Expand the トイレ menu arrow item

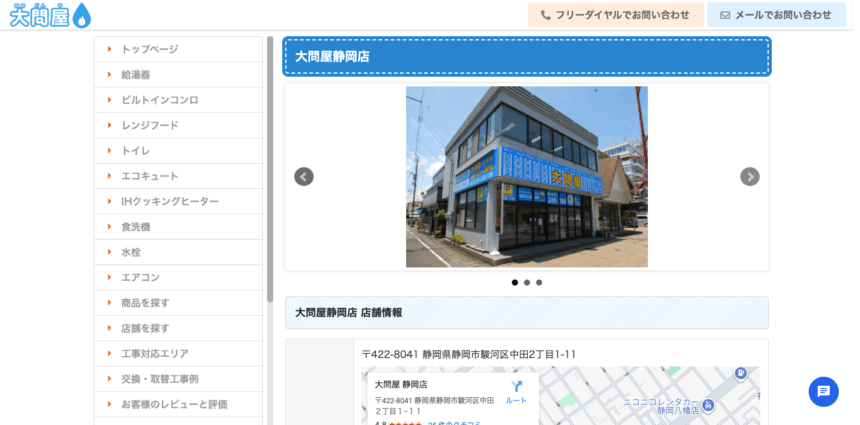tap(136, 151)
